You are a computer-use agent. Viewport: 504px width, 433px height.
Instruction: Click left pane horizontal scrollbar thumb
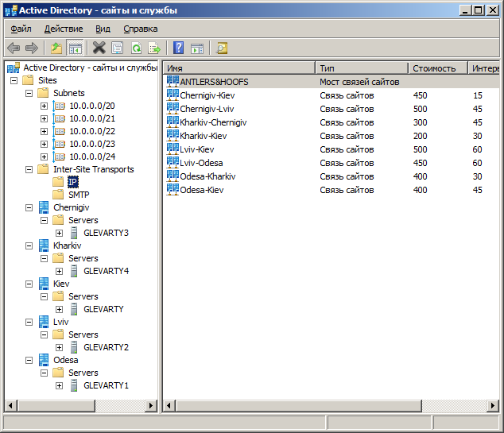point(56,406)
